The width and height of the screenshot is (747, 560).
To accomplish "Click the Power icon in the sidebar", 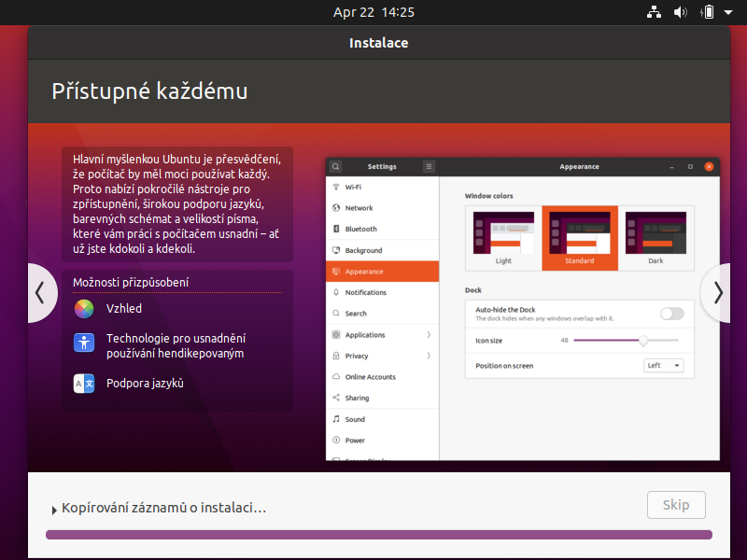I will (336, 440).
